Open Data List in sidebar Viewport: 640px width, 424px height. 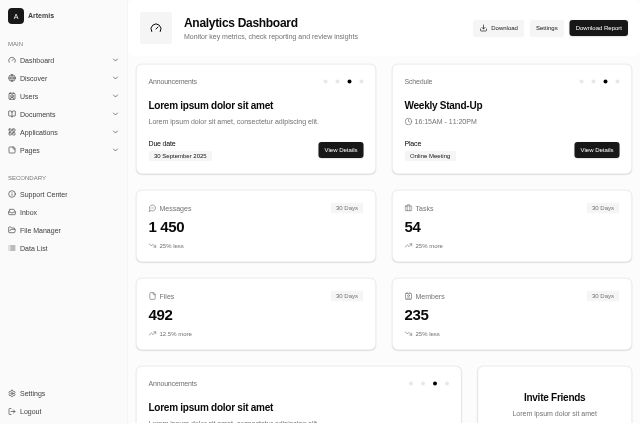33,248
